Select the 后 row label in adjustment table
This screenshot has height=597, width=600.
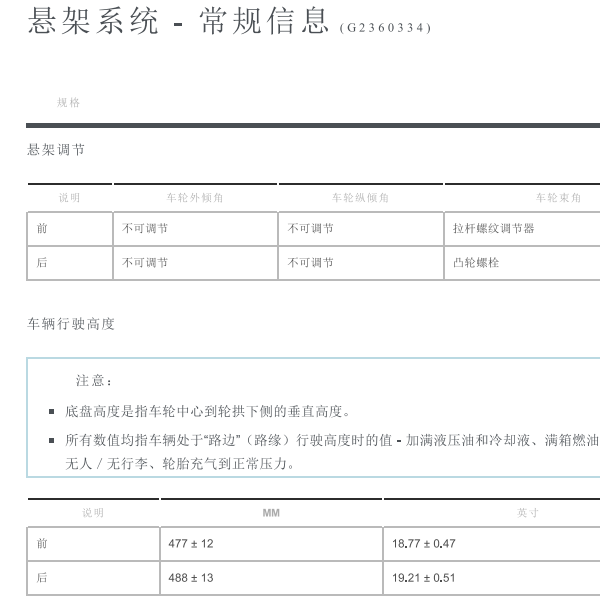pos(42,263)
